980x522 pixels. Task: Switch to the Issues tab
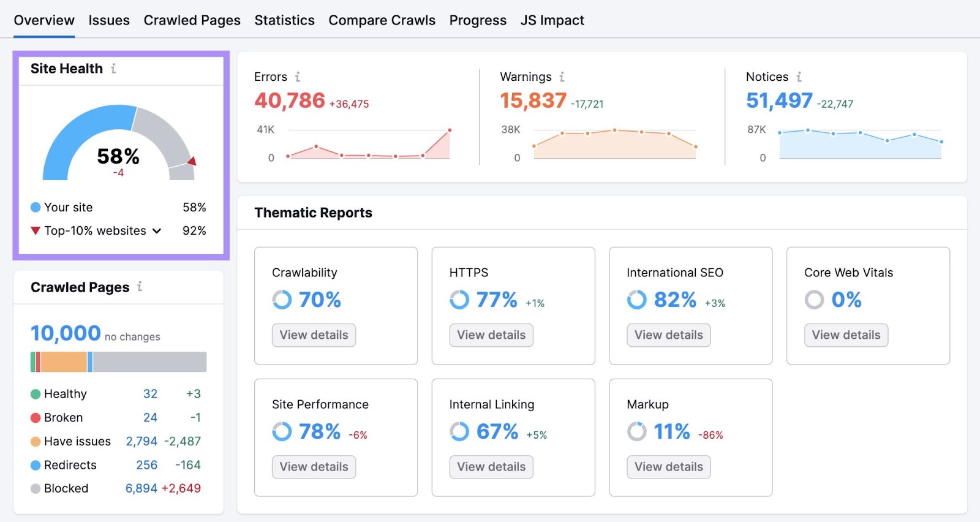[109, 20]
